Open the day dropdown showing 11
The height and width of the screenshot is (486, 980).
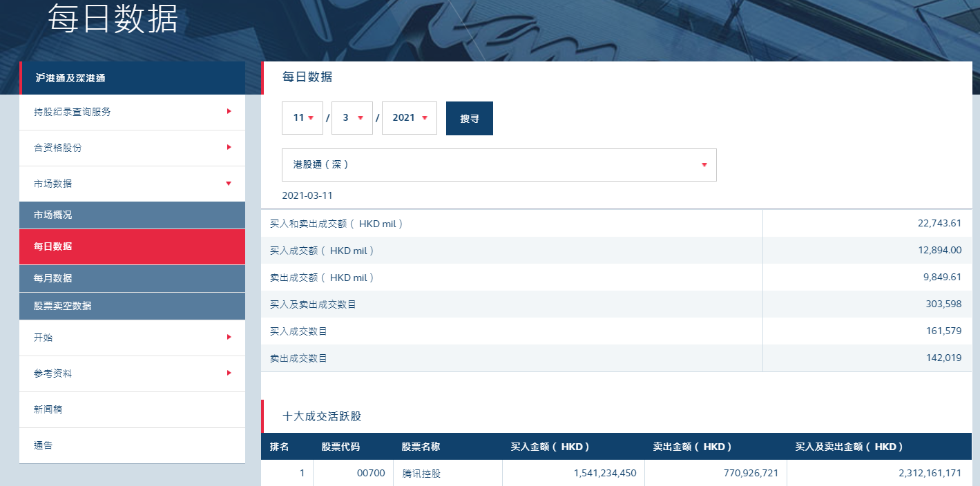click(302, 118)
